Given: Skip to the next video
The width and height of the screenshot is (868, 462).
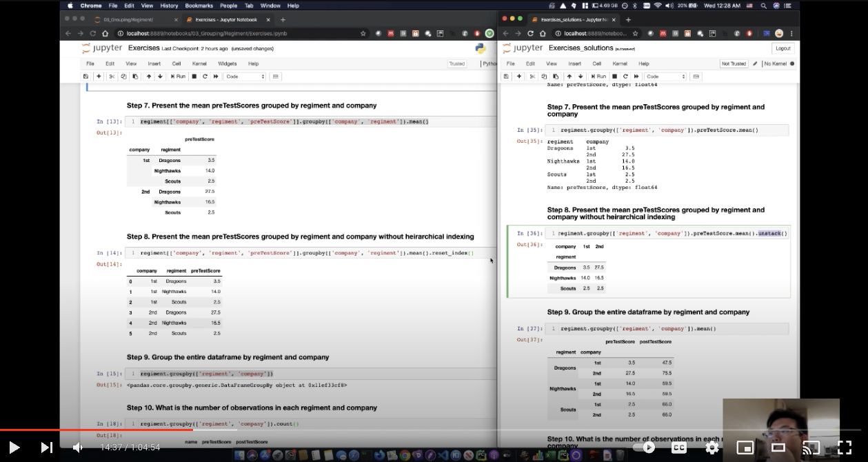Looking at the screenshot, I should pos(47,448).
